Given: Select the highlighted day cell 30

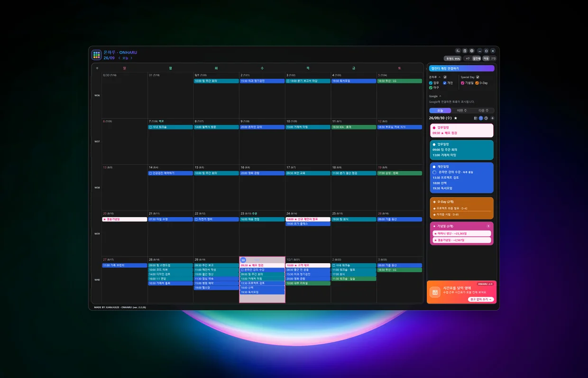Looking at the screenshot, I should tap(262, 280).
